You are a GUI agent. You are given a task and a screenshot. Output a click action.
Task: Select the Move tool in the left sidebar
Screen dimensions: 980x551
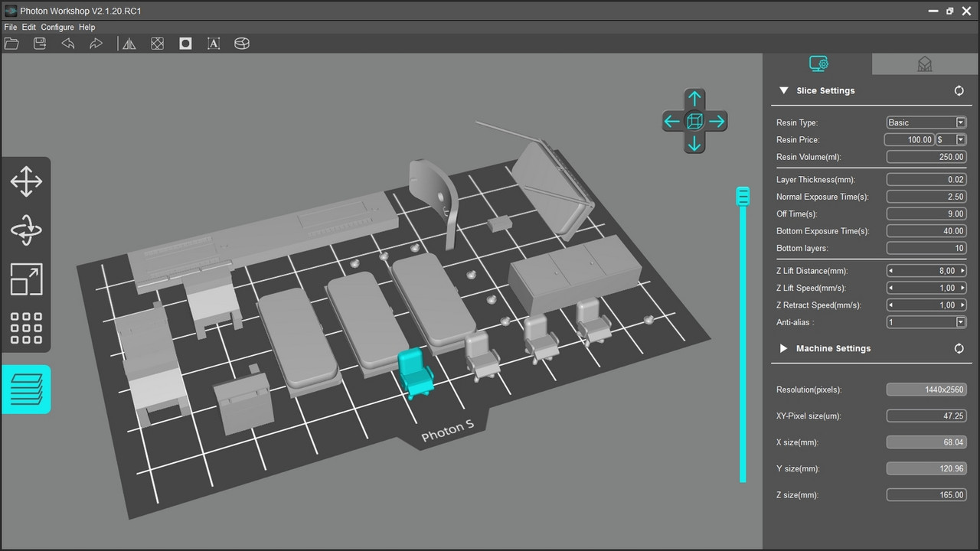(26, 182)
